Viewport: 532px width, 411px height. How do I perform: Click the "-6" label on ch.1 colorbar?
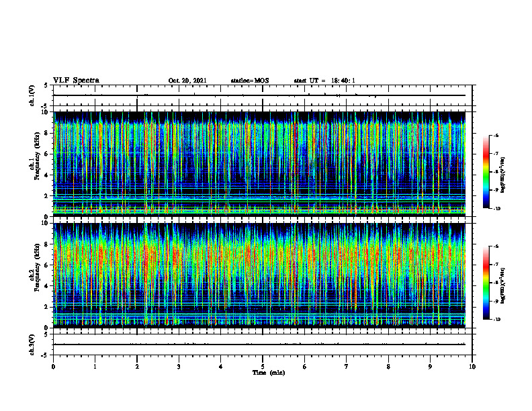pos(496,136)
